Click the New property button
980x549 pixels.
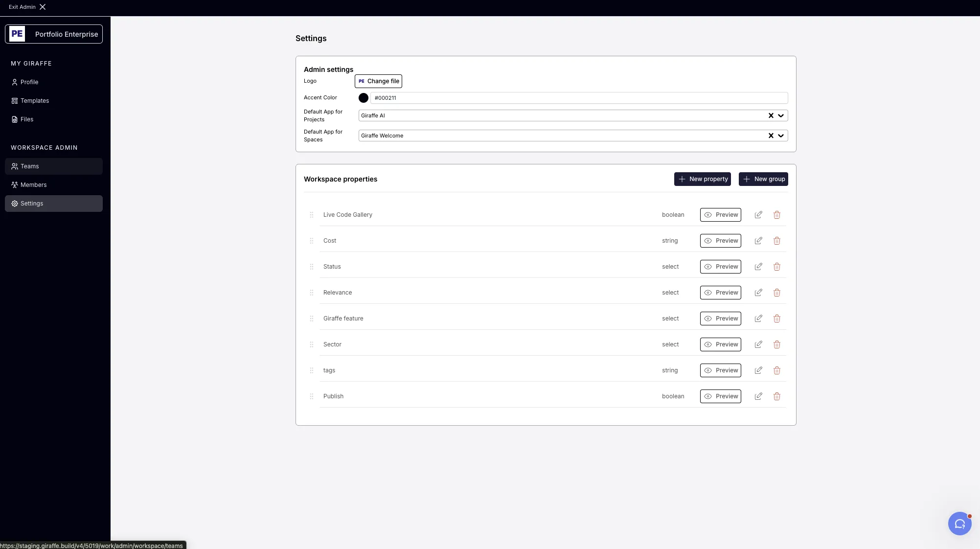pyautogui.click(x=702, y=179)
